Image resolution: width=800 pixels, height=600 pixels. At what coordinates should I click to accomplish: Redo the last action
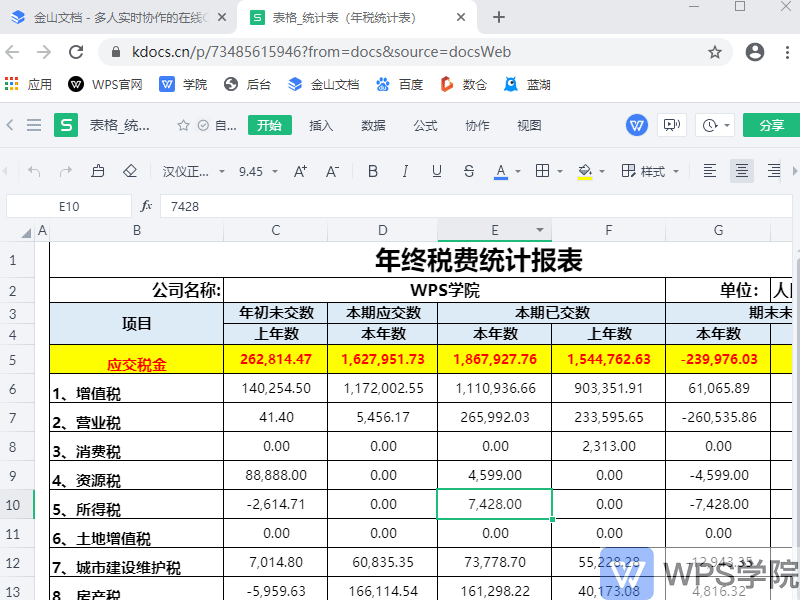pos(66,171)
